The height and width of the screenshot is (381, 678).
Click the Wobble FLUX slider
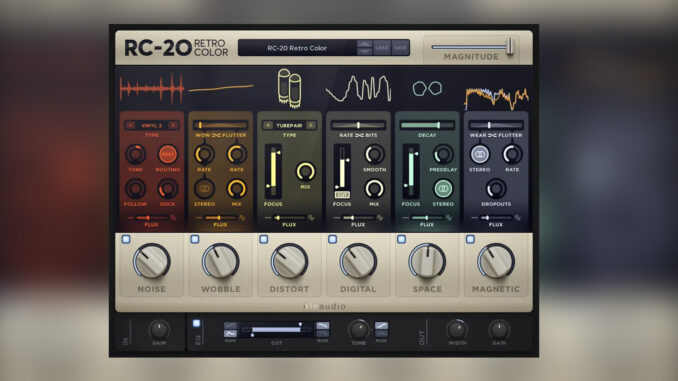point(221,218)
